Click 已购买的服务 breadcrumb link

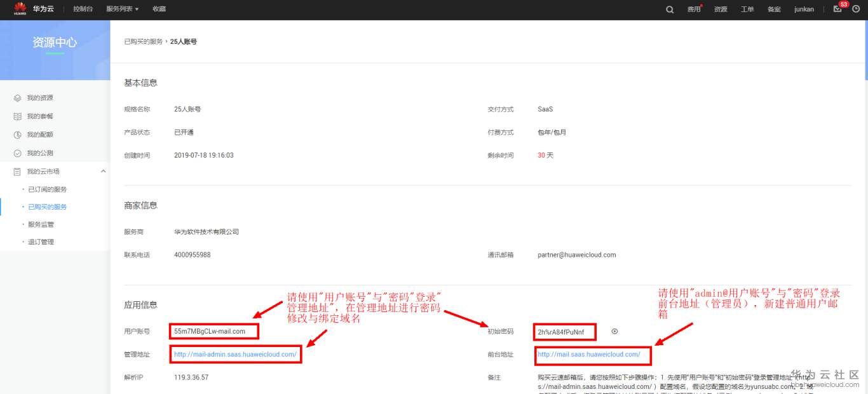coord(144,41)
